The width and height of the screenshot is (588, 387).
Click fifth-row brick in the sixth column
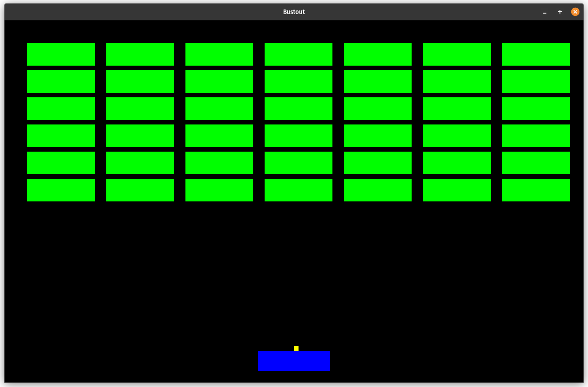(x=457, y=163)
